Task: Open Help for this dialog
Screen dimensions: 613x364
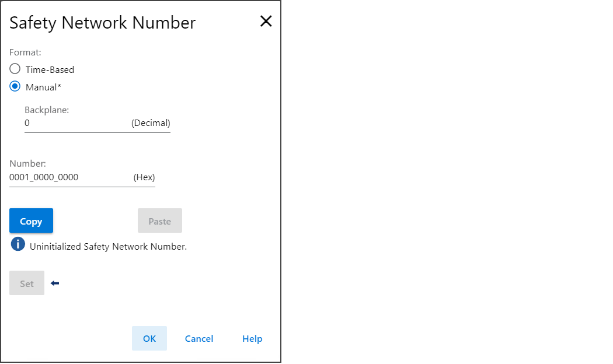Action: [252, 338]
